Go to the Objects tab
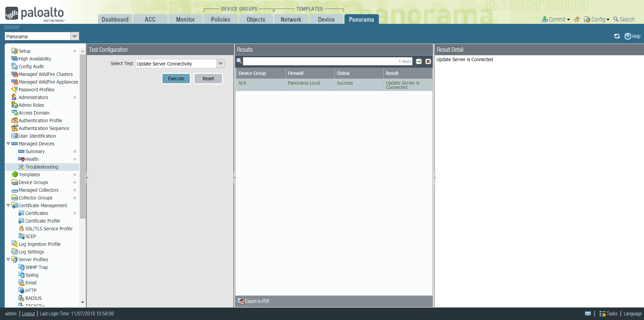 pyautogui.click(x=256, y=19)
